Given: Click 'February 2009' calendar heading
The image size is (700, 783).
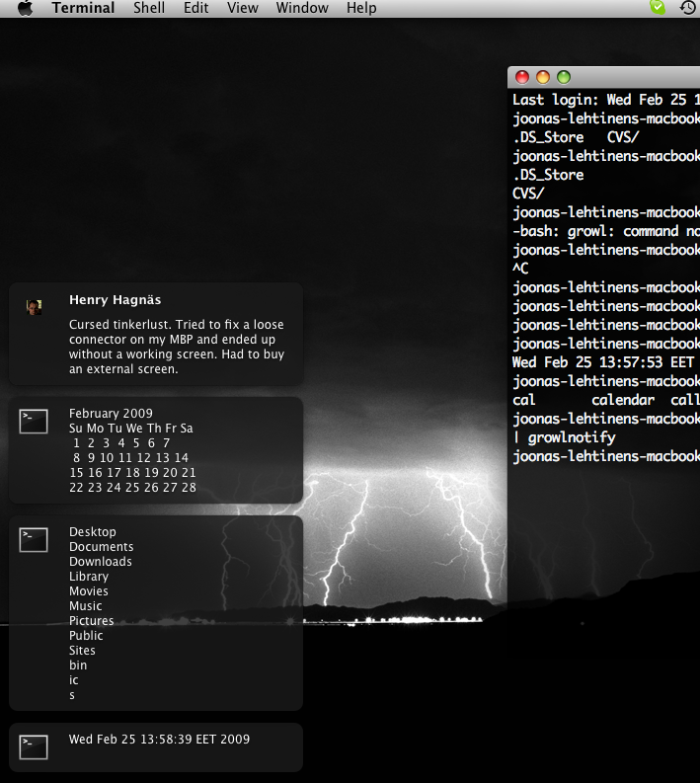Looking at the screenshot, I should pyautogui.click(x=111, y=414).
